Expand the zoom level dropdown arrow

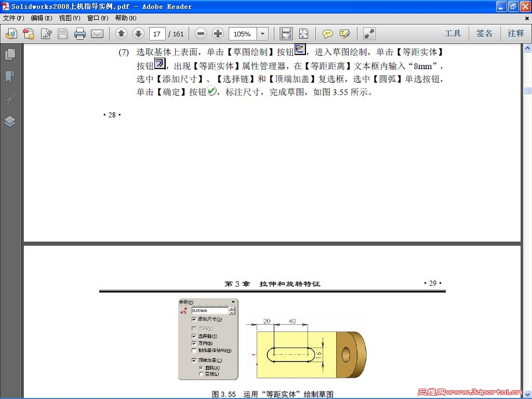point(262,34)
